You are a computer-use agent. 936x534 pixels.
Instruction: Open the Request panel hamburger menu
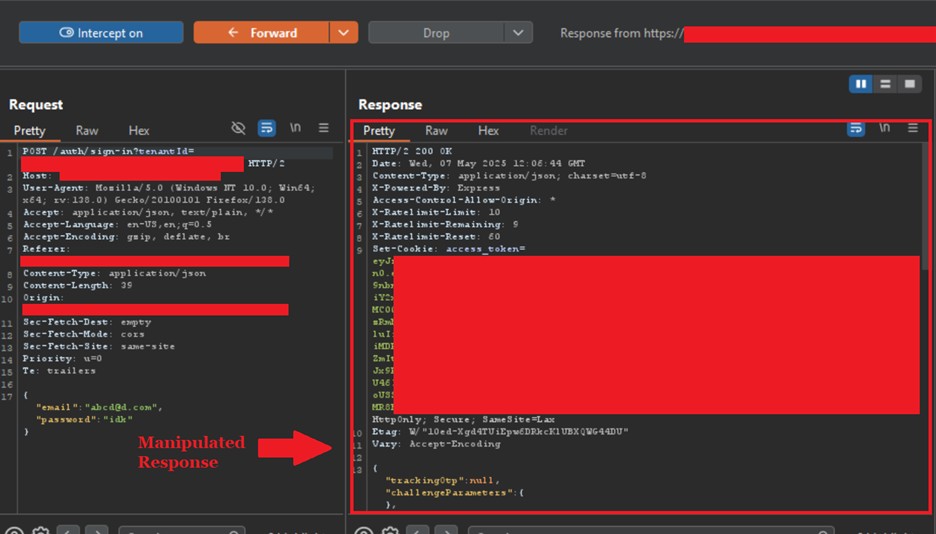pyautogui.click(x=323, y=128)
